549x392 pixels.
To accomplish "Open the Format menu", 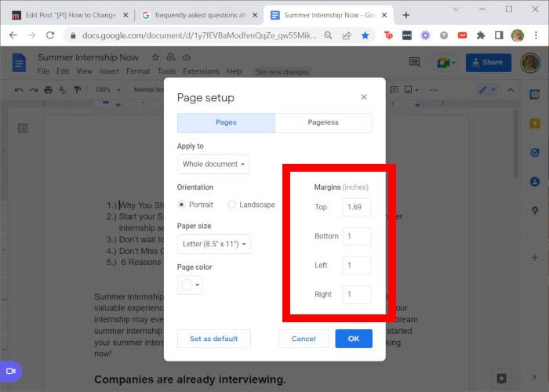I will click(x=138, y=71).
